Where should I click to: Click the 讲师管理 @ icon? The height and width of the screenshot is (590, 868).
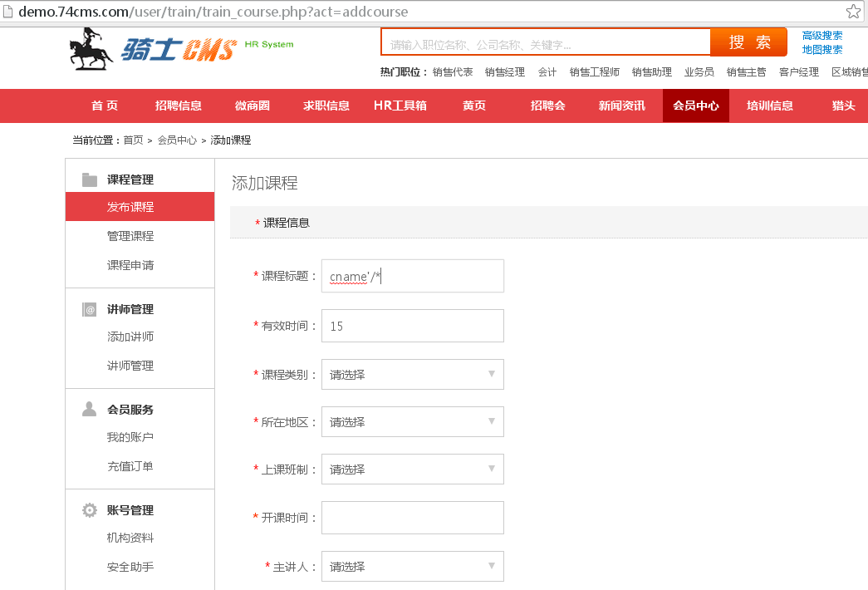(89, 309)
